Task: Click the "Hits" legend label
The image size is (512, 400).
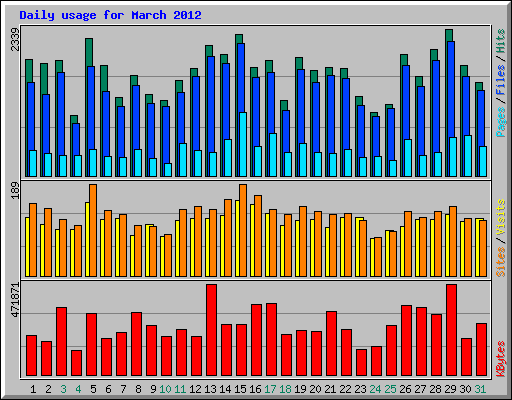Action: (x=501, y=41)
